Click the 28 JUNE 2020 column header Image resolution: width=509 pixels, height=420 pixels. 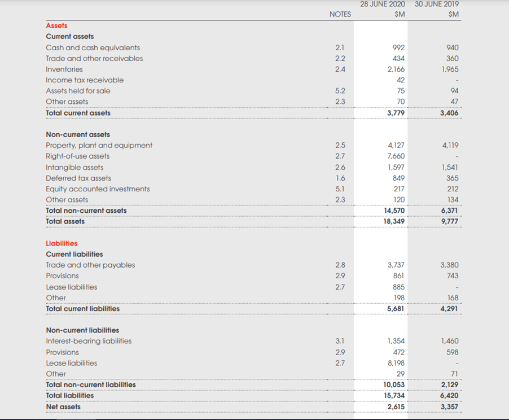pos(382,5)
